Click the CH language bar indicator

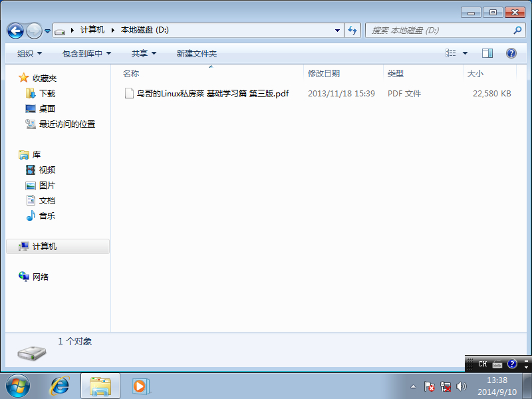pos(483,364)
